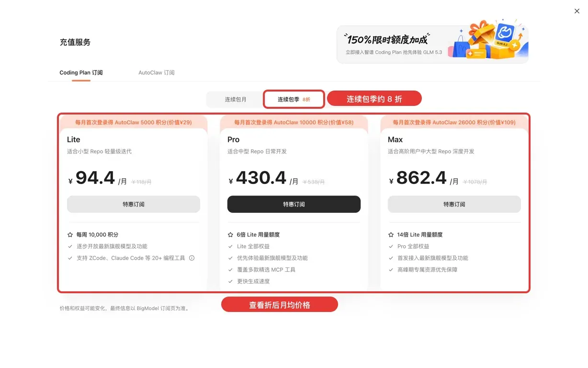Click the 适合中型 Repo 日常开发 description
The image size is (588, 368).
pyautogui.click(x=257, y=151)
